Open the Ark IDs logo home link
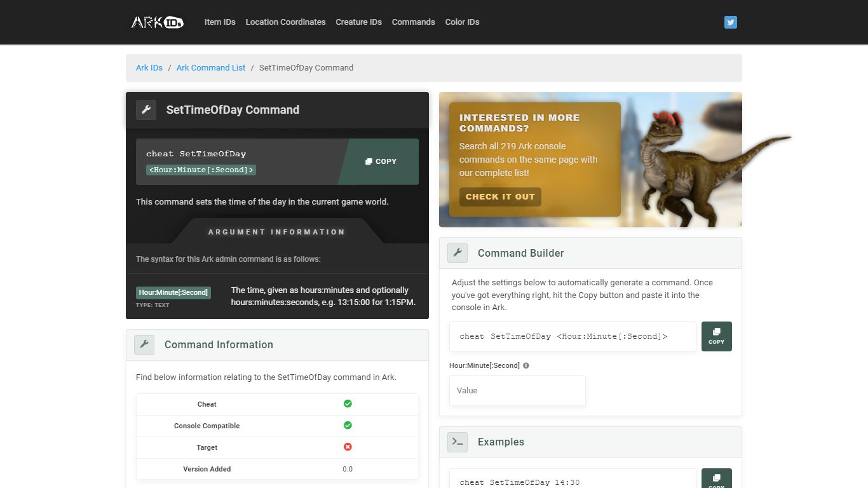868x488 pixels. pyautogui.click(x=158, y=22)
